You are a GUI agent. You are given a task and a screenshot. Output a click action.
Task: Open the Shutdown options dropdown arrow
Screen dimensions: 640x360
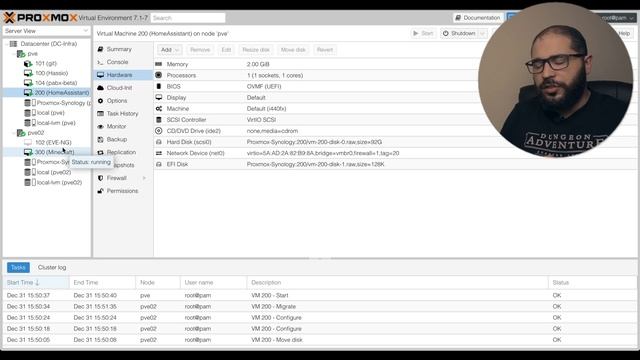(482, 33)
